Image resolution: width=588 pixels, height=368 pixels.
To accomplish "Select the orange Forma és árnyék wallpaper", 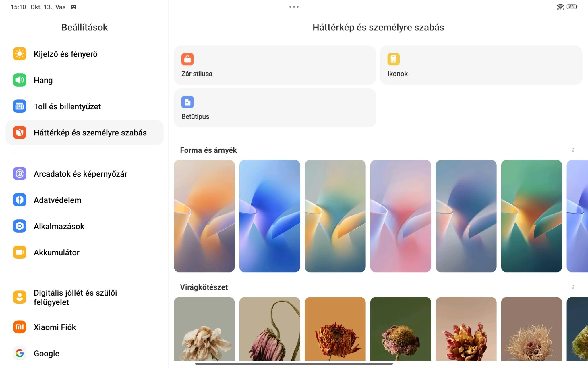I will pyautogui.click(x=204, y=216).
